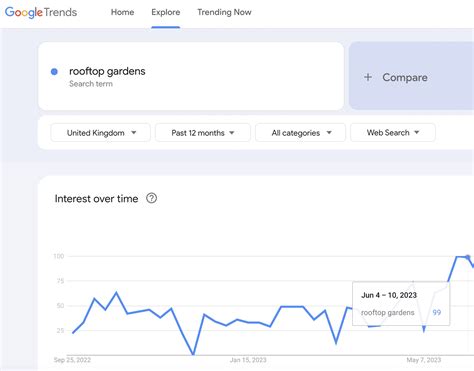
Task: Open the Trending Now tab
Action: coord(224,12)
